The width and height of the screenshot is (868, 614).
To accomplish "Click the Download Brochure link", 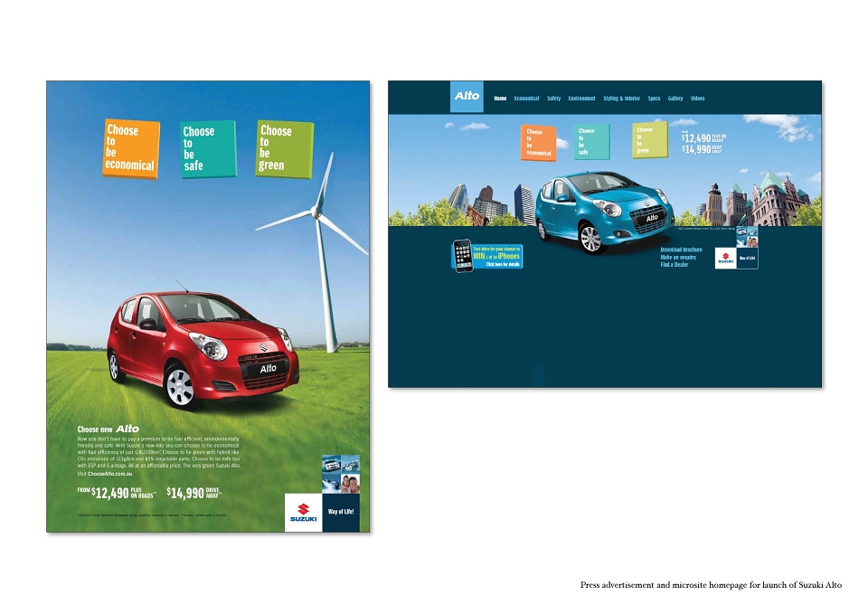I will click(x=681, y=250).
